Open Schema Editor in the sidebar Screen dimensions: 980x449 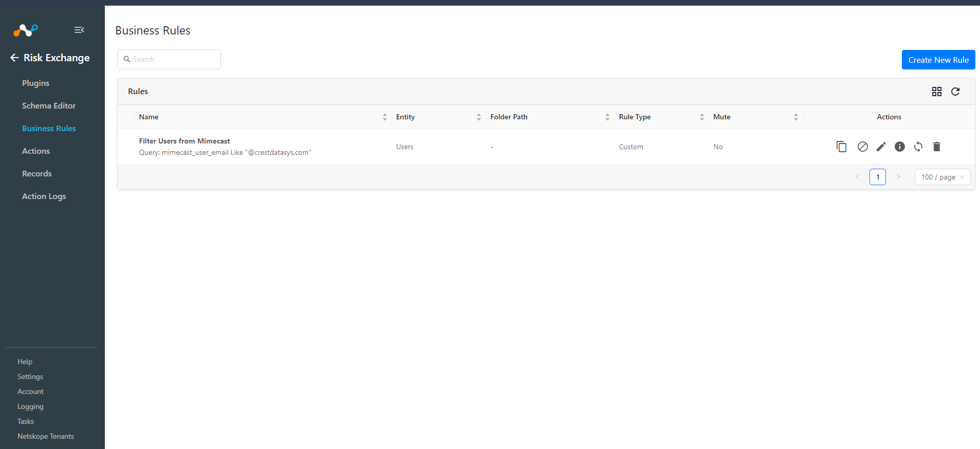49,105
